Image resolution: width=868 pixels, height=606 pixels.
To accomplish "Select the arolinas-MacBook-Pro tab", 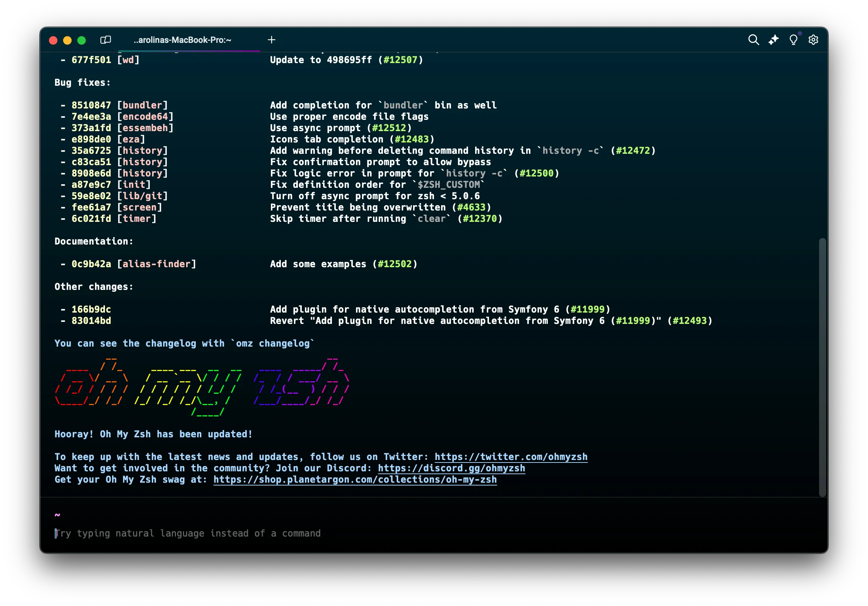I will tap(182, 40).
